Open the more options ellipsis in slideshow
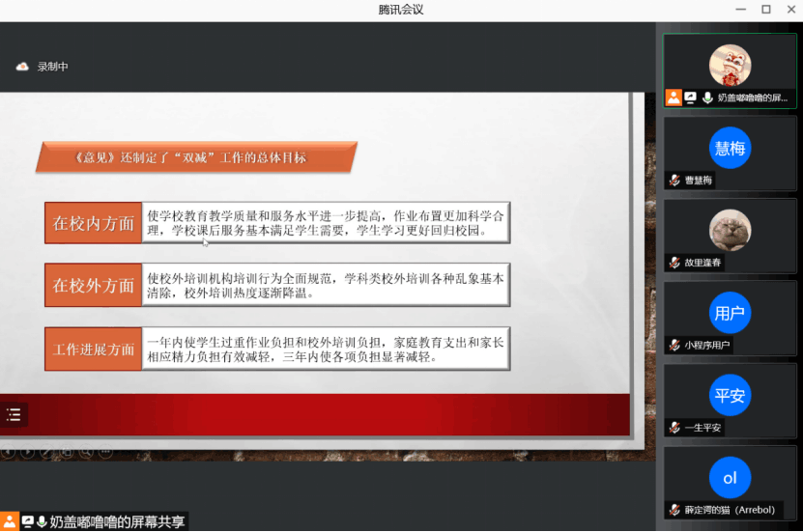The width and height of the screenshot is (803, 532). click(105, 451)
